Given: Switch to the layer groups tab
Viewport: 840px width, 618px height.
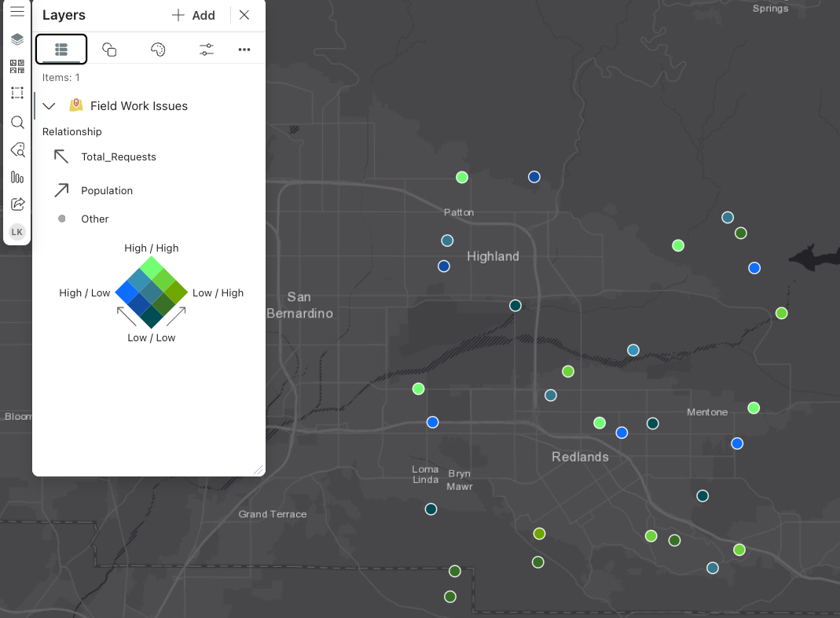Looking at the screenshot, I should (109, 50).
